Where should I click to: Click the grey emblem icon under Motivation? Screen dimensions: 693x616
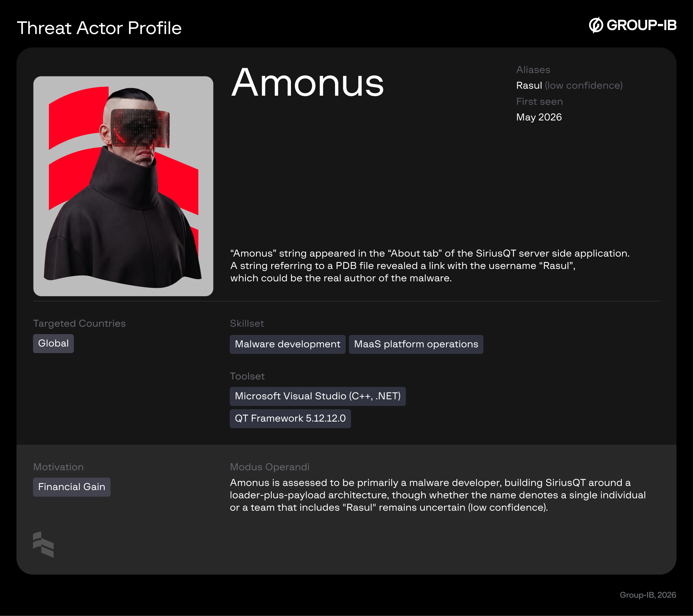pyautogui.click(x=43, y=544)
